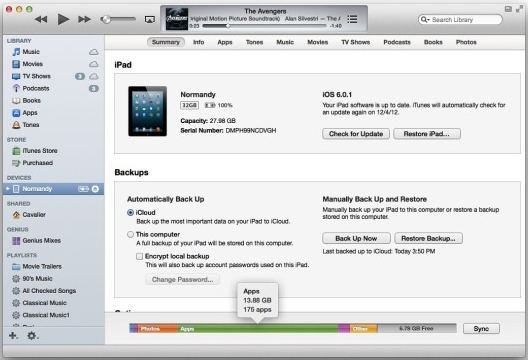Screen dimensions: 528x360
Task: Switch to the Books device tab
Action: coord(433,42)
